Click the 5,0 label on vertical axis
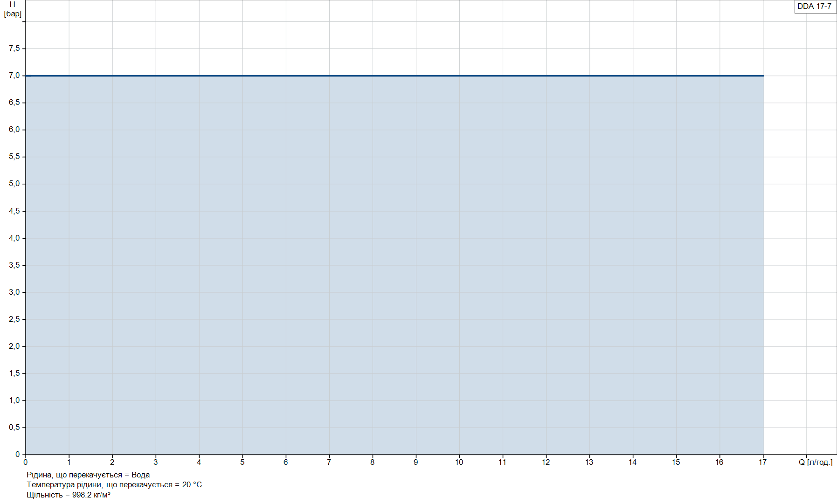Viewport: 837px width, 504px height. [x=14, y=184]
